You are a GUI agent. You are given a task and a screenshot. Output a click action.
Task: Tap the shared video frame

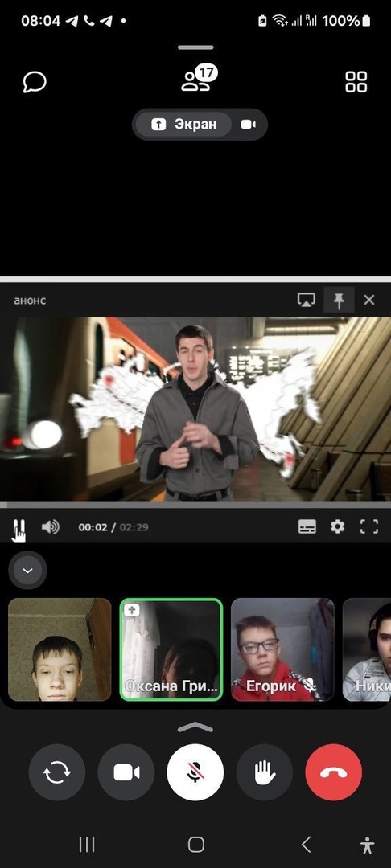(x=195, y=409)
